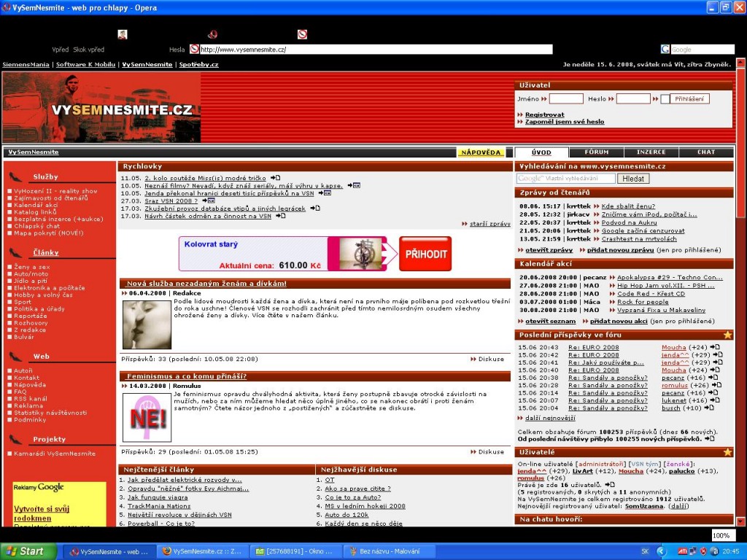Open the 100% zoom dropdown in the status bar
The image size is (747, 560).
pyautogui.click(x=723, y=535)
